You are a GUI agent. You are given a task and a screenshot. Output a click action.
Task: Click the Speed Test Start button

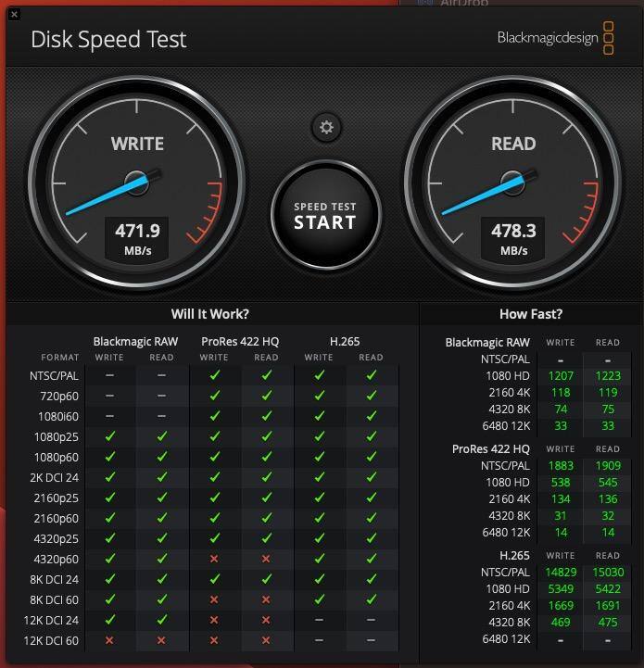pos(326,217)
